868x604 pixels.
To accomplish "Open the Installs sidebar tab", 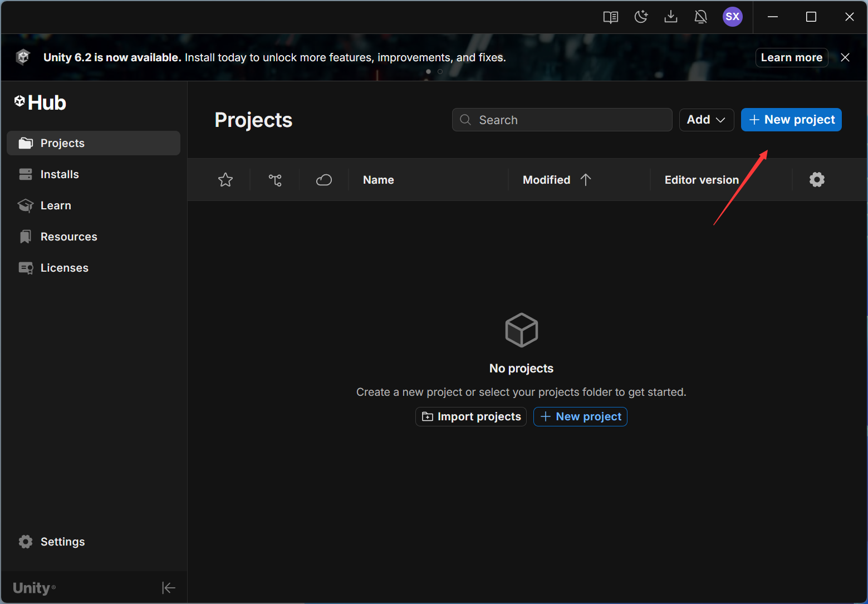I will click(94, 174).
